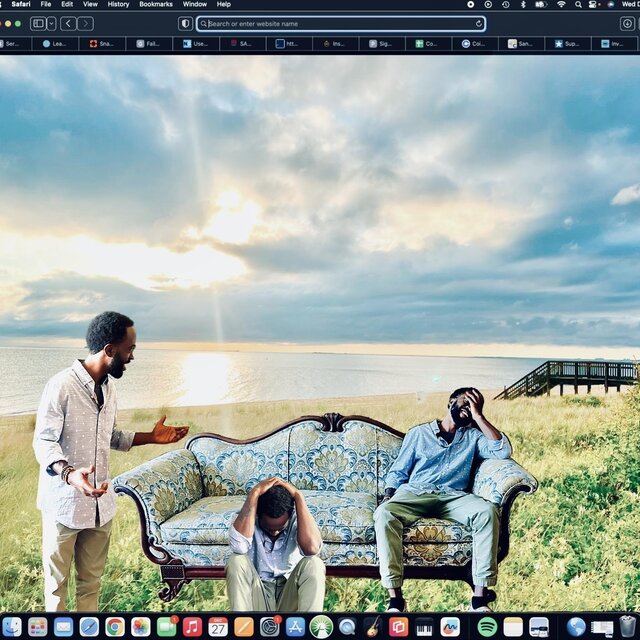Open the Safari downloads button

tap(627, 23)
